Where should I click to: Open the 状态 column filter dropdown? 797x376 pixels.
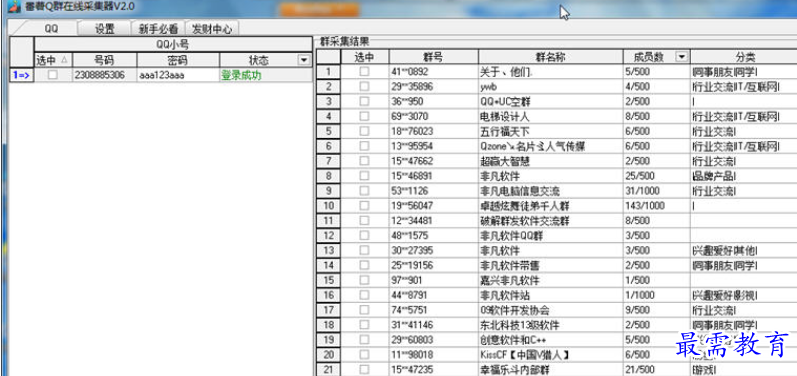pos(304,60)
